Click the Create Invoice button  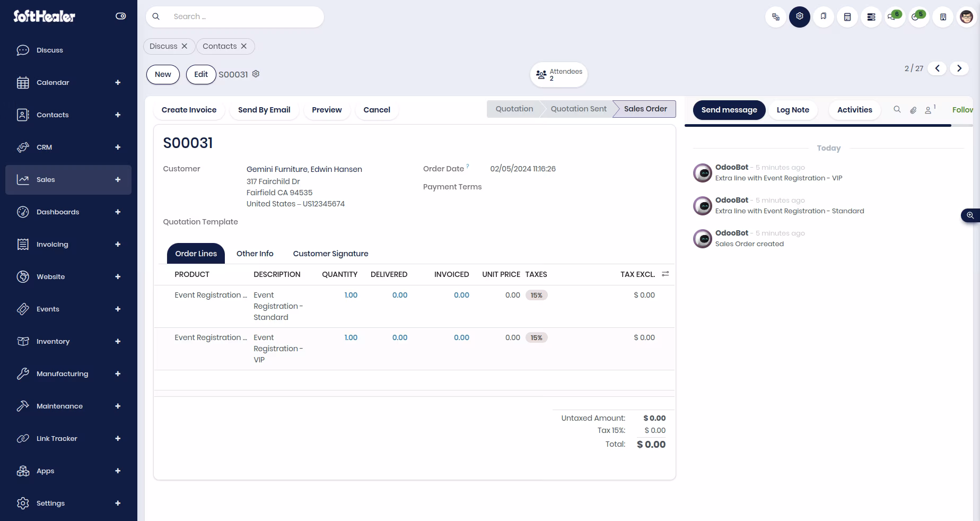pyautogui.click(x=189, y=110)
